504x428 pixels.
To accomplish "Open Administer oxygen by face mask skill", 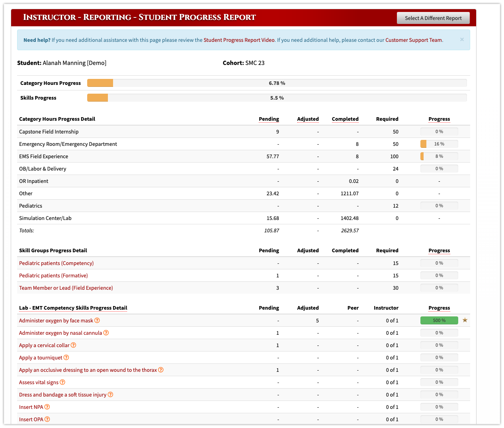I will (x=56, y=320).
